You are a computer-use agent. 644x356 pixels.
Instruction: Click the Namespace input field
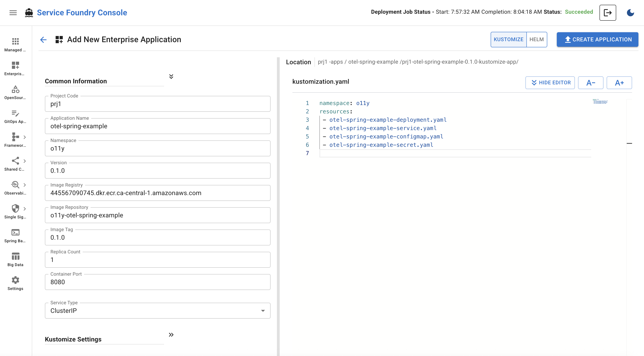coord(158,148)
